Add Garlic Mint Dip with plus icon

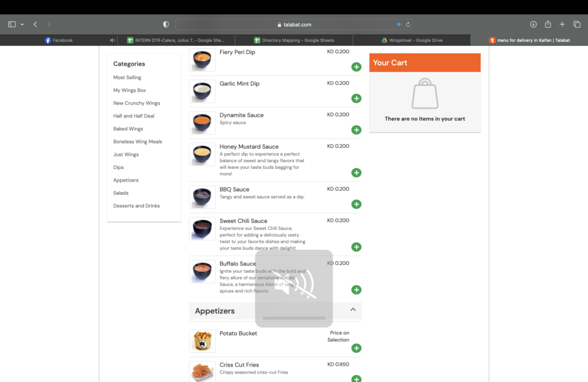357,99
